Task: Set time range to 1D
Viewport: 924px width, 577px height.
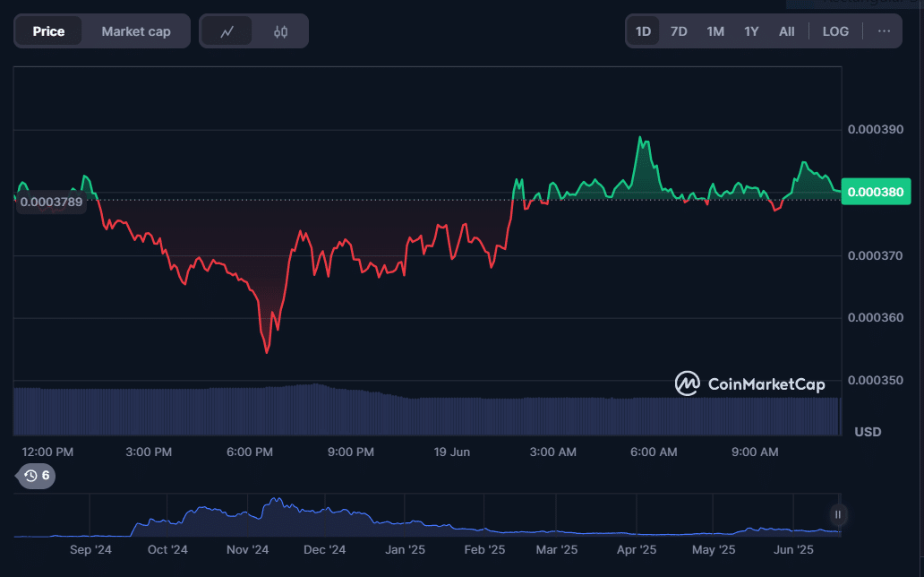Action: point(643,31)
